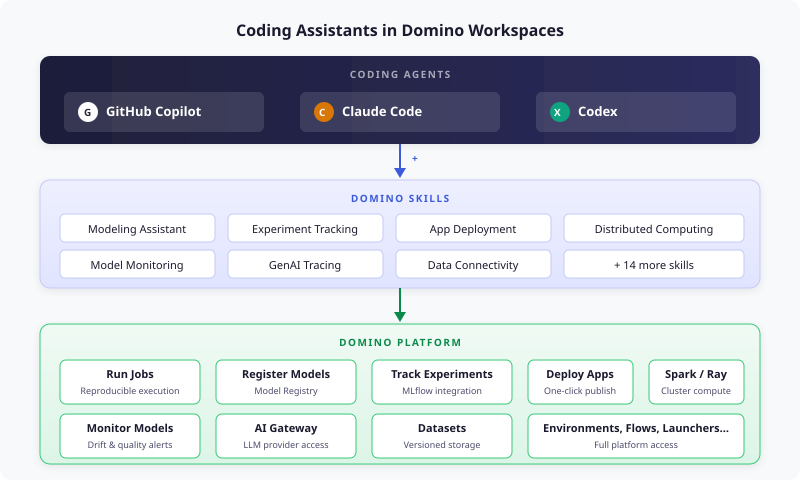Choose the Codex agent card
The width and height of the screenshot is (800, 480).
coord(636,112)
